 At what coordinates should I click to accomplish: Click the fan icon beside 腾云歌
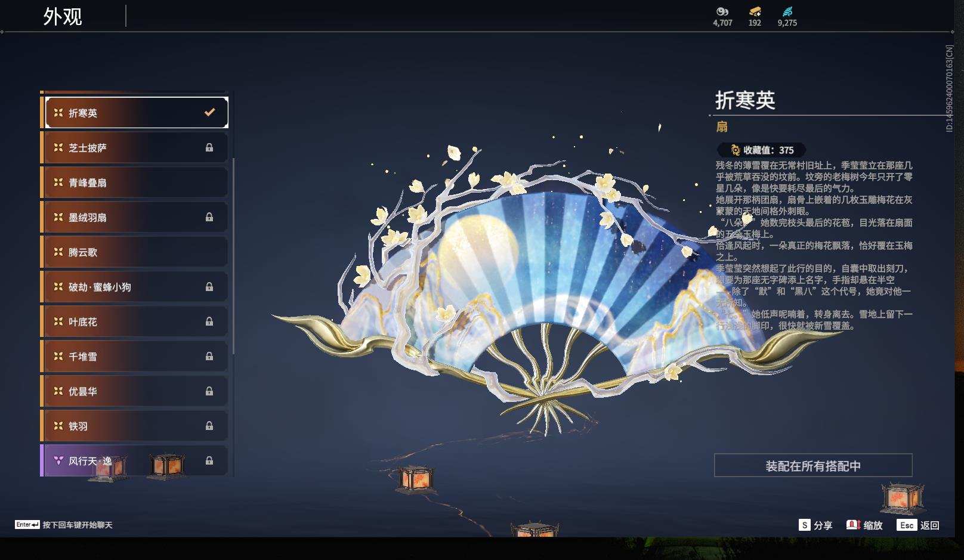point(58,252)
